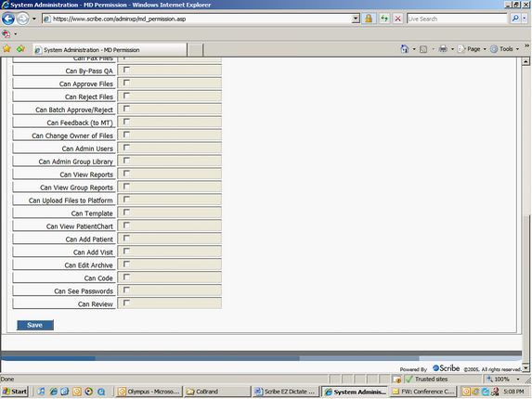Click the red Stop loading icon
The height and width of the screenshot is (399, 532).
tap(397, 19)
